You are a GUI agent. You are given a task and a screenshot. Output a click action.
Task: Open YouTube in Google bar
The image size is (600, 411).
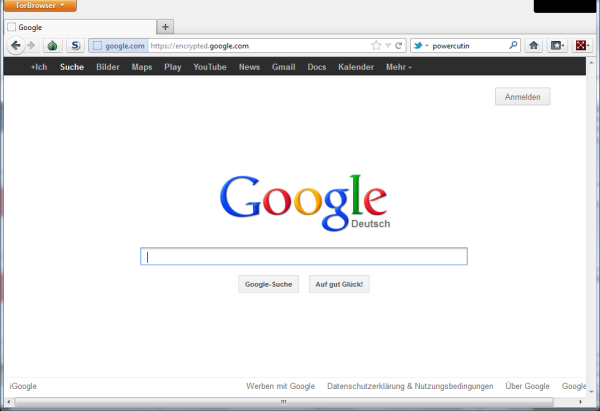(210, 67)
